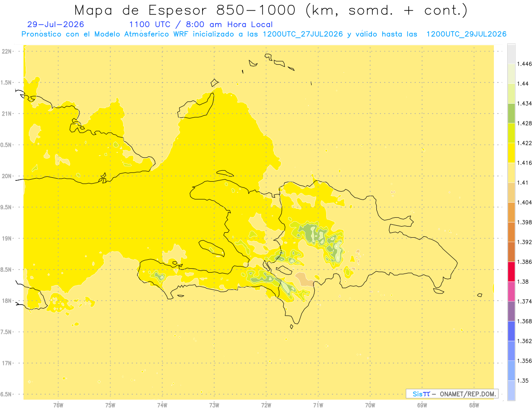Click the legend value '1.422'
Viewport: 532px width, 411px height.
pyautogui.click(x=524, y=143)
